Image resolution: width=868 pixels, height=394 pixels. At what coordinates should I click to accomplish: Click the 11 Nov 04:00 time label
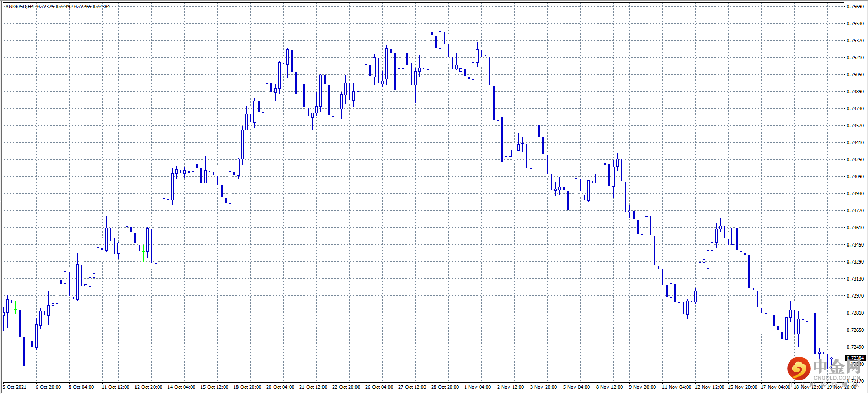pyautogui.click(x=676, y=387)
